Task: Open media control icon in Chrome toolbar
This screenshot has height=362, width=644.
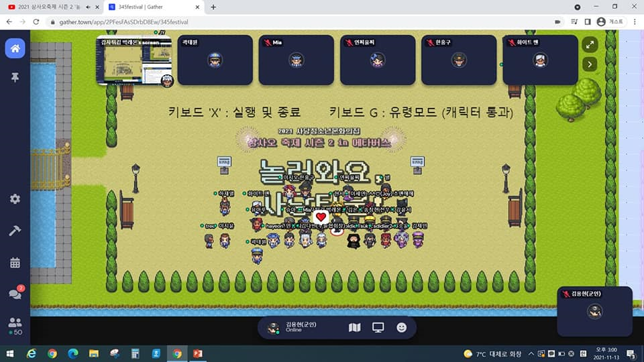Action: (574, 21)
